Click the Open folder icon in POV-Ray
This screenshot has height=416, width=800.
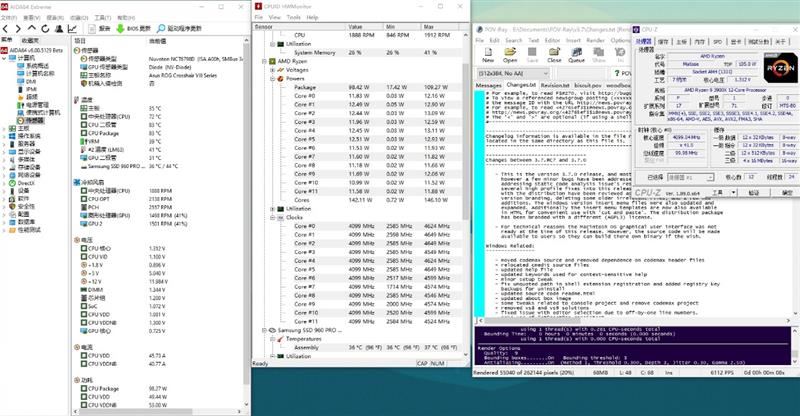click(510, 55)
